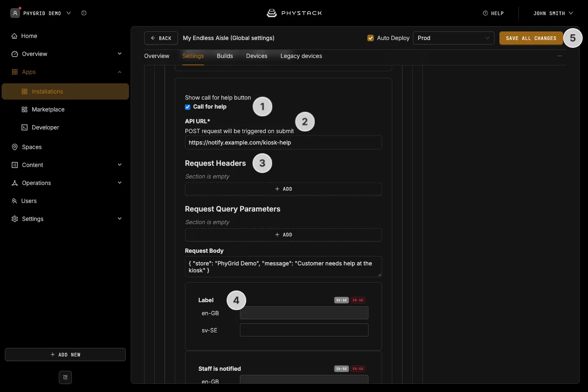Click the Marketplace icon
This screenshot has width=588, height=392.
(x=24, y=109)
